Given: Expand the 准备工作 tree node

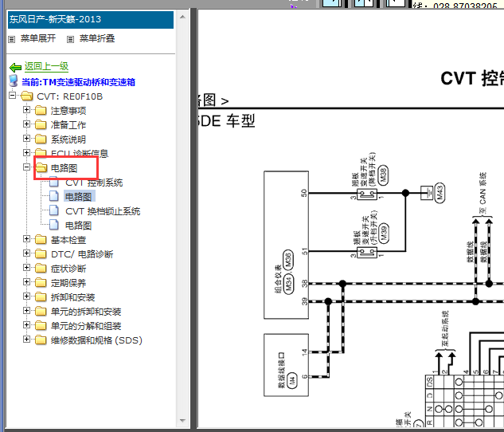Looking at the screenshot, I should coord(27,124).
